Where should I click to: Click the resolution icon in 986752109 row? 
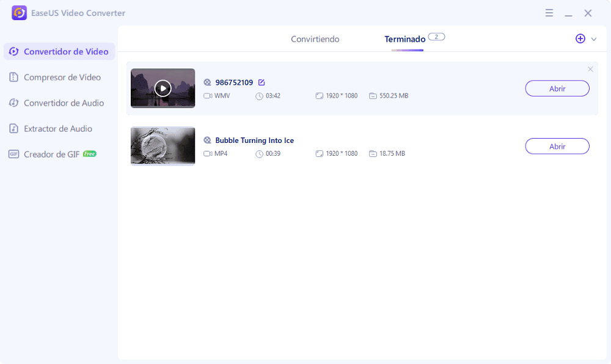(319, 96)
